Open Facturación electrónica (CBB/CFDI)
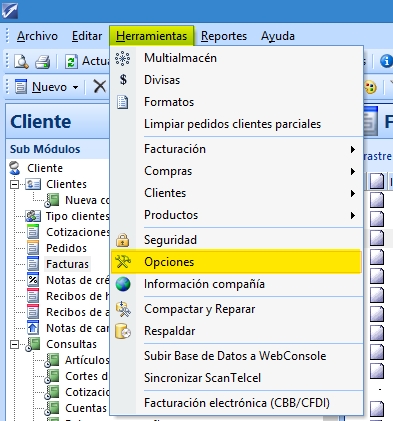393x421 pixels. [x=237, y=403]
